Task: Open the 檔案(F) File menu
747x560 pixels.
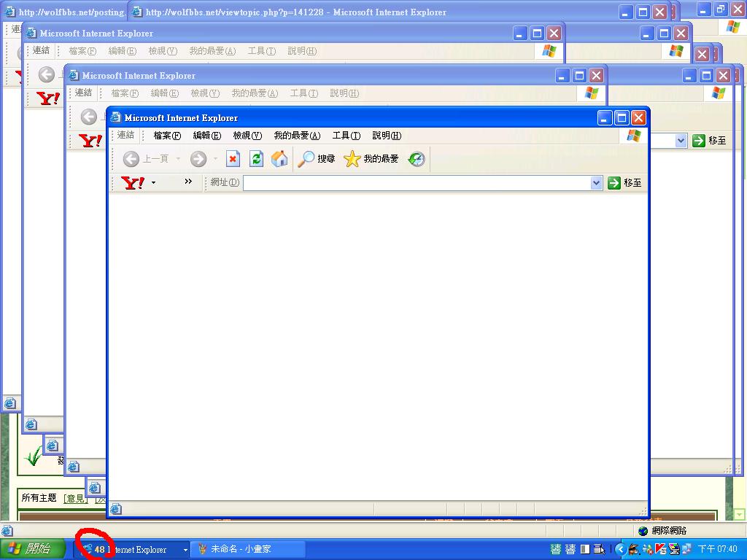Action: click(167, 136)
